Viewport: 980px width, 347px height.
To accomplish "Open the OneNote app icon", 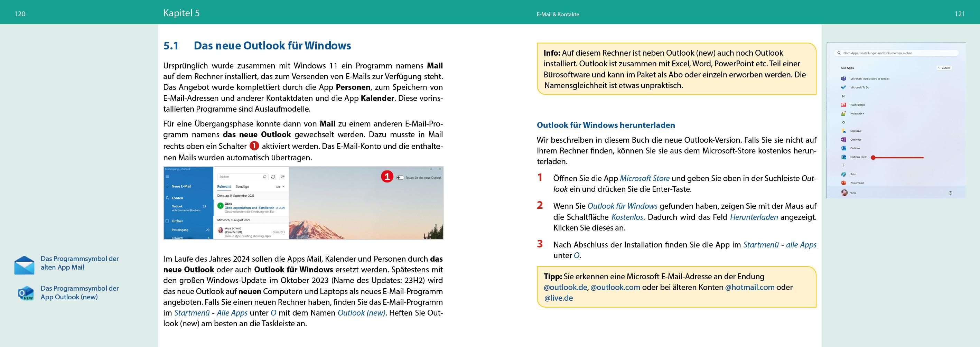I will click(x=843, y=140).
